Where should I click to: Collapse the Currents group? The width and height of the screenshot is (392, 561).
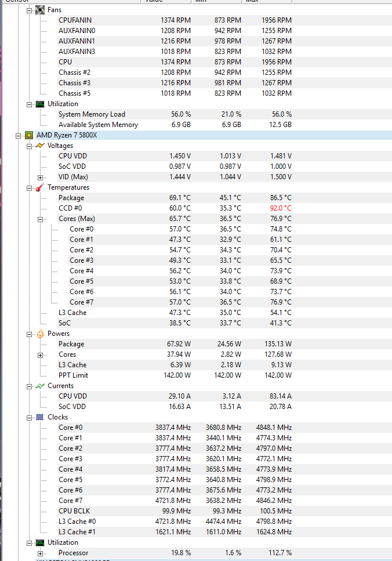click(x=29, y=386)
